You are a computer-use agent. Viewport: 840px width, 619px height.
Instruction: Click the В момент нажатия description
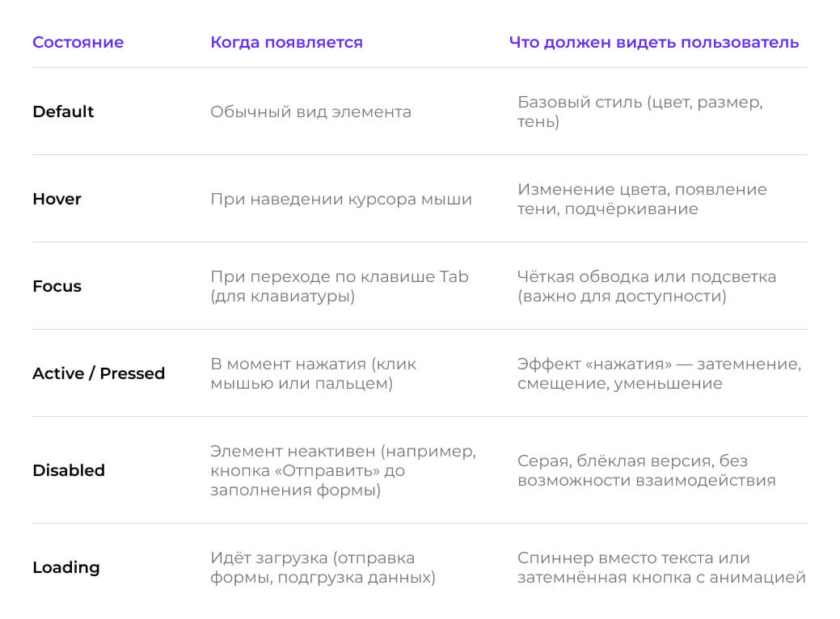pos(314,373)
